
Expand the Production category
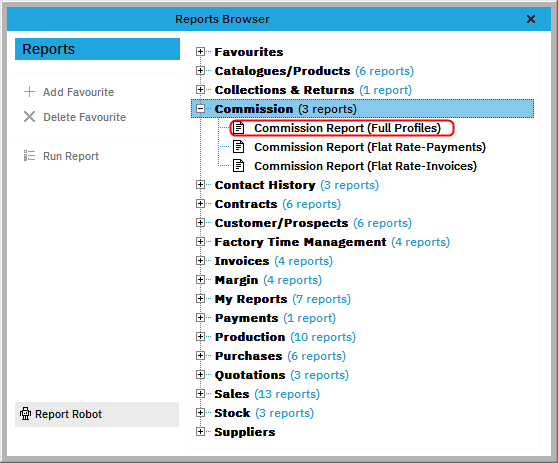(x=200, y=337)
